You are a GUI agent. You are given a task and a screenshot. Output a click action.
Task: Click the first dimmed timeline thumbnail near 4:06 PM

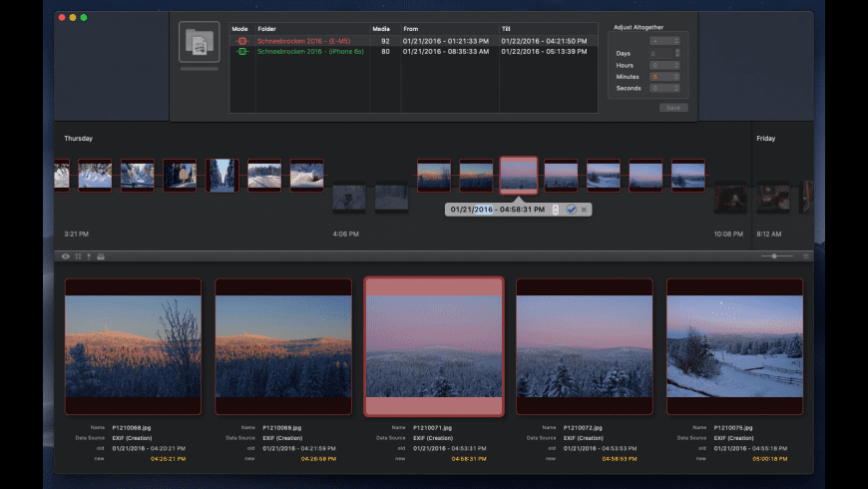coord(349,198)
